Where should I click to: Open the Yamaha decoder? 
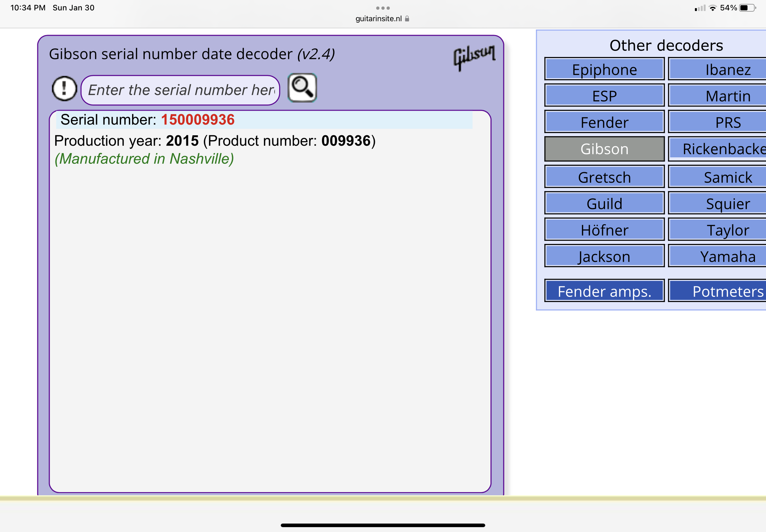[x=717, y=256]
